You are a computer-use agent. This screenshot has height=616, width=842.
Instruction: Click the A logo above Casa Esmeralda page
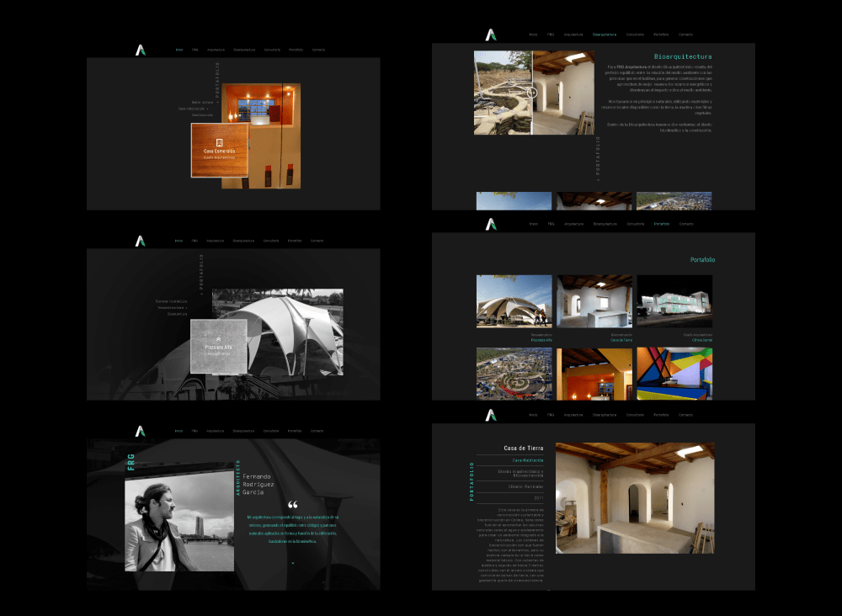point(141,50)
